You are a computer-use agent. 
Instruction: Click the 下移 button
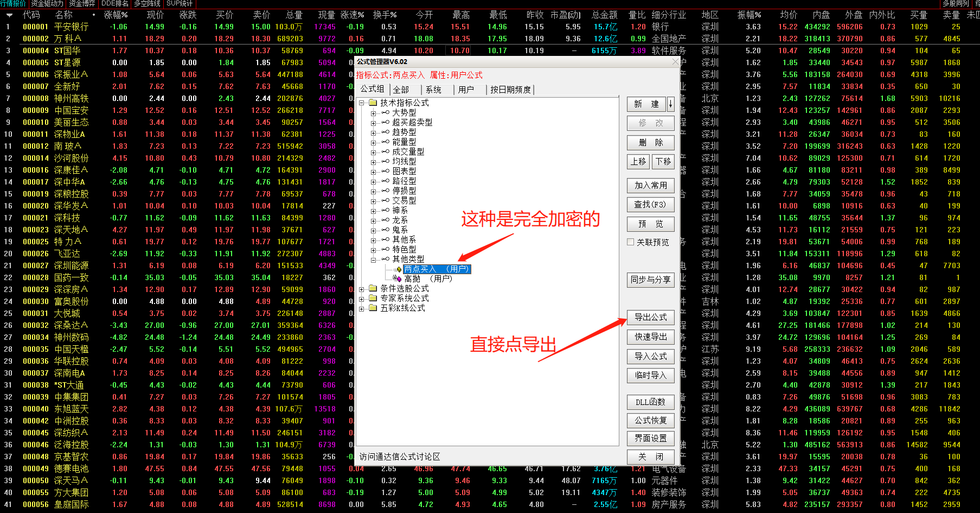tap(663, 161)
